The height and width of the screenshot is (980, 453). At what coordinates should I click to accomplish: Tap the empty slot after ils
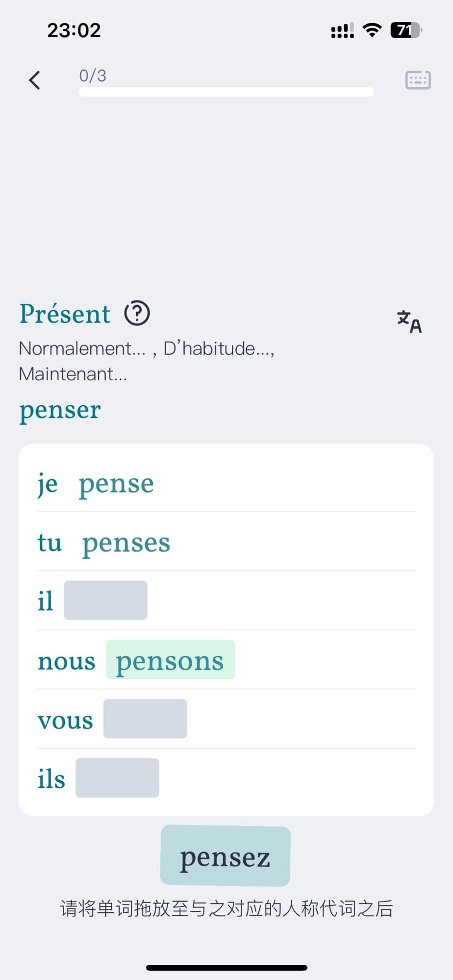point(117,778)
